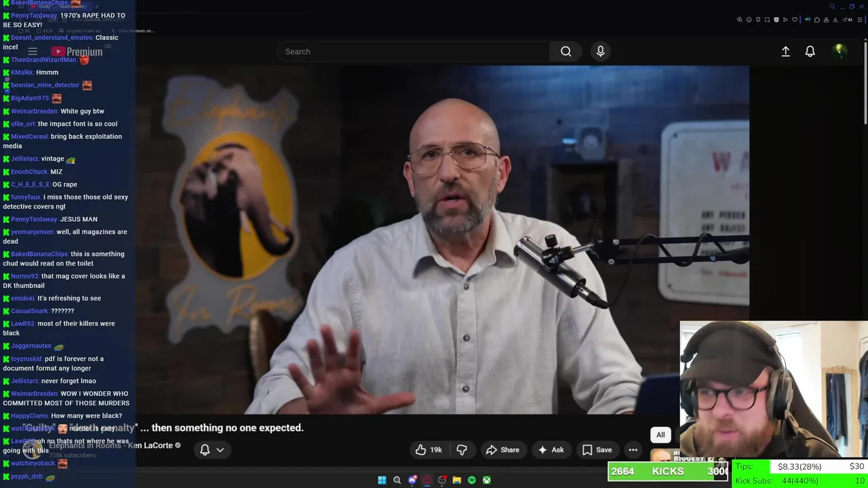Screen dimensions: 868x488
Task: Click the streamer webcam overlay
Action: tap(774, 390)
